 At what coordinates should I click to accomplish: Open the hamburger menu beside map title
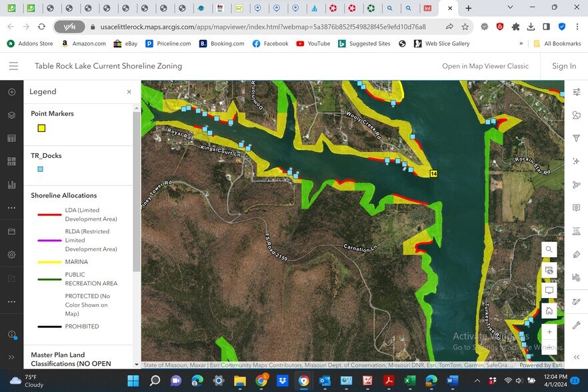[13, 66]
